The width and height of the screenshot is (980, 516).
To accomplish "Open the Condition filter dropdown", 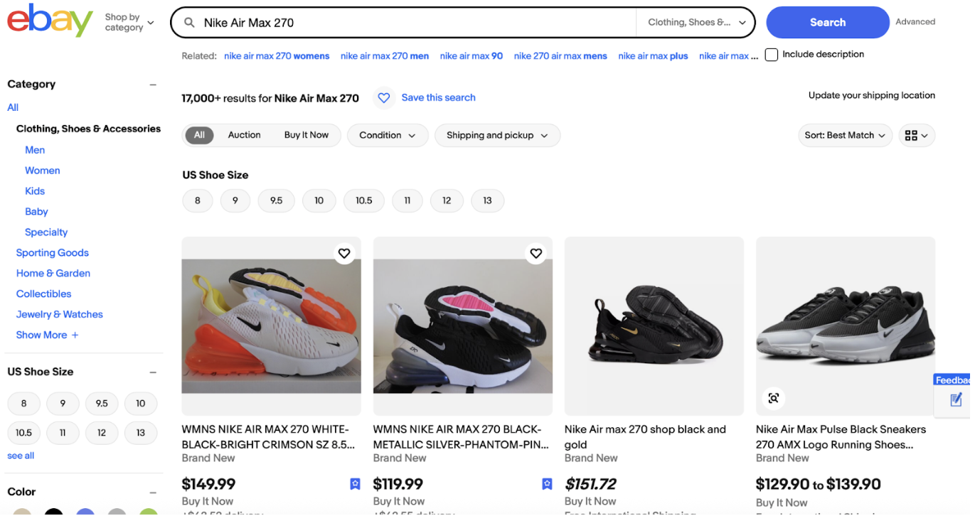I will (388, 136).
